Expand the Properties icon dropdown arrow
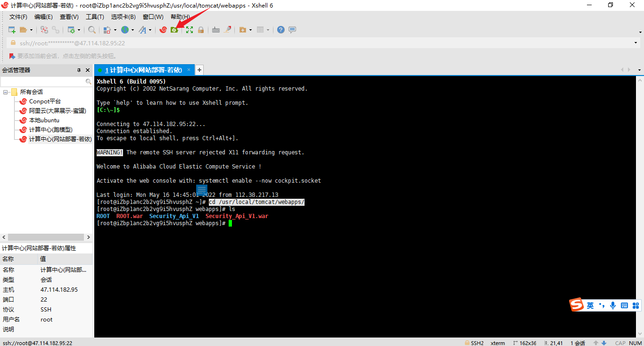 coord(79,30)
